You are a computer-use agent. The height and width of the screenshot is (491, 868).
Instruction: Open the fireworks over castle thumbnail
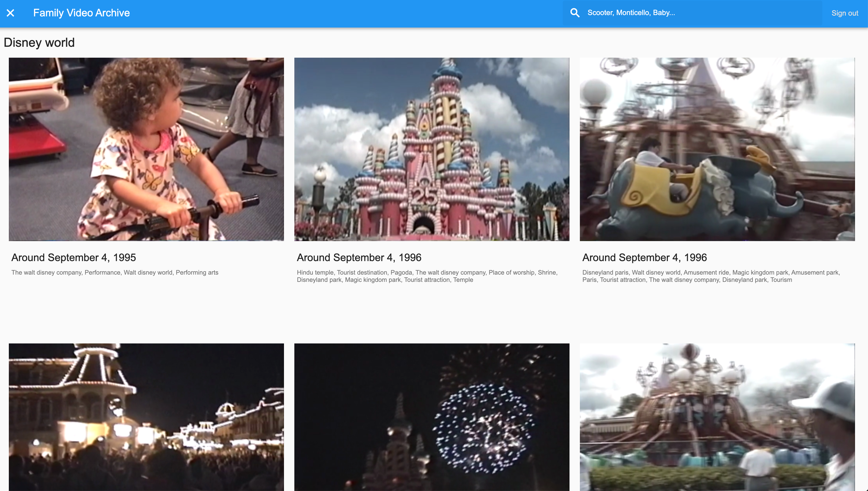coord(432,417)
